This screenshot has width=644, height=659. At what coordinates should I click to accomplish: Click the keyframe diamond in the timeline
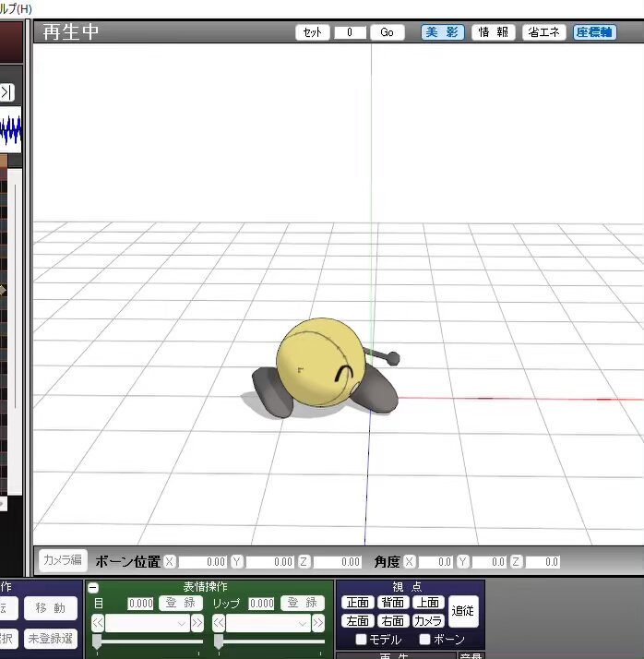pyautogui.click(x=3, y=290)
